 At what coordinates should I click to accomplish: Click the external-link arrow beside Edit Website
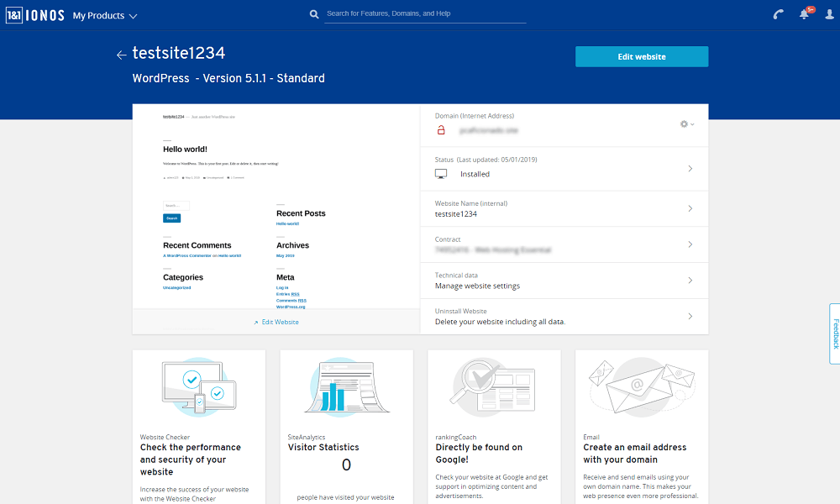[256, 323]
